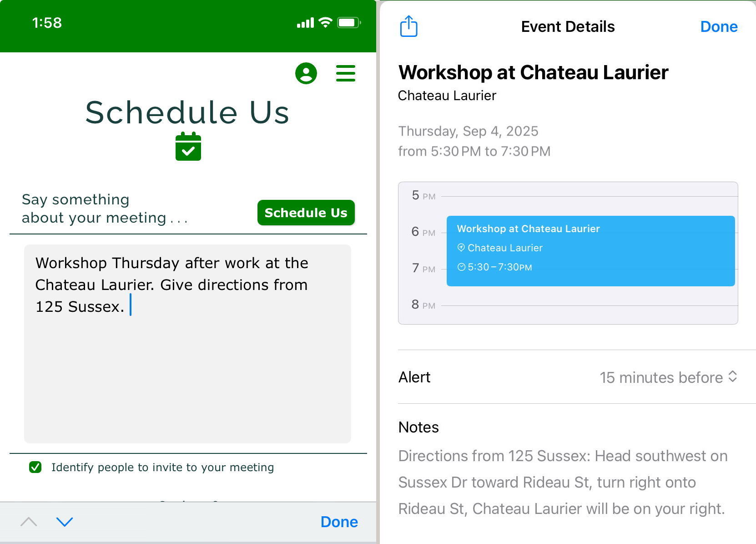756x544 pixels.
Task: Tap the share icon in Event Details
Action: click(408, 26)
